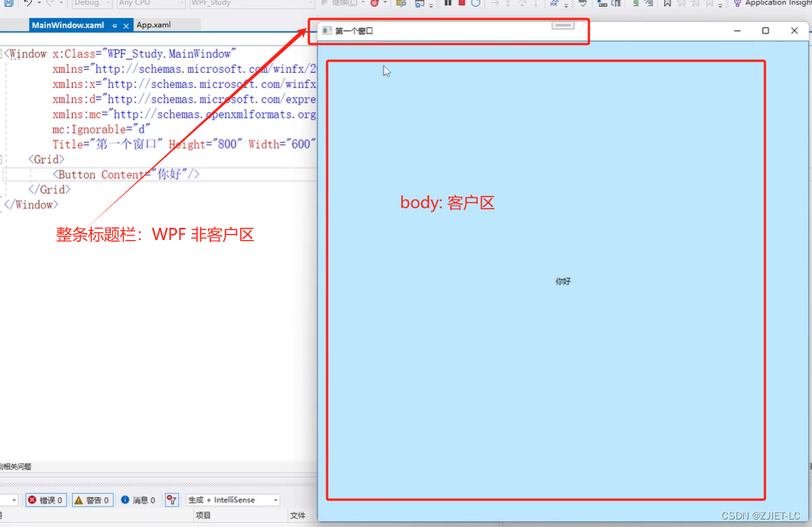Click the Restart debugging circular arrow icon
812x527 pixels.
(477, 4)
